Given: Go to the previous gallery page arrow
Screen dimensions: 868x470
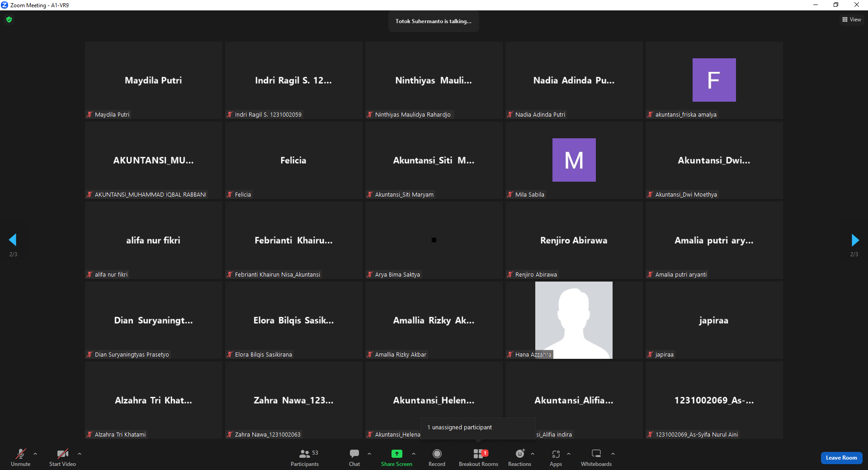Looking at the screenshot, I should (13, 240).
